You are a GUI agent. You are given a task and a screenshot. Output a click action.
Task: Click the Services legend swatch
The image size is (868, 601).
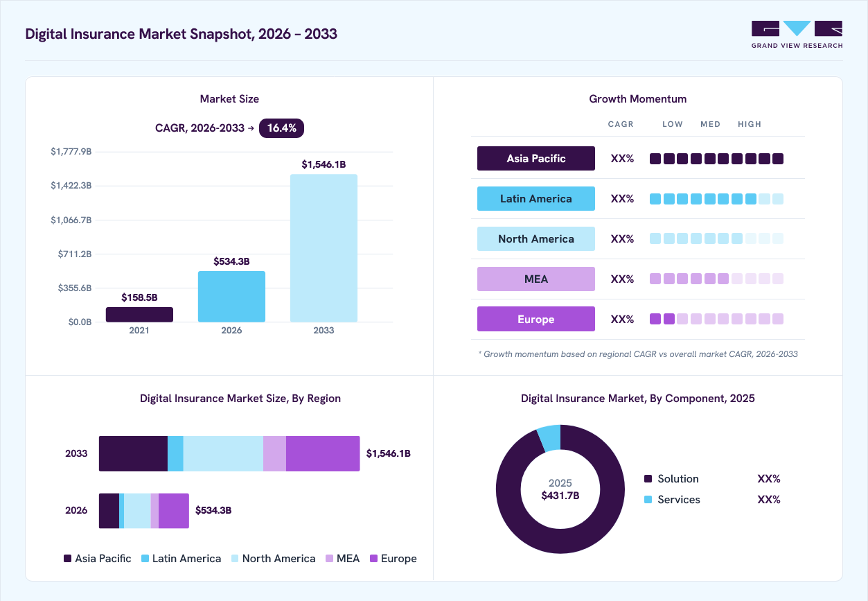(648, 499)
